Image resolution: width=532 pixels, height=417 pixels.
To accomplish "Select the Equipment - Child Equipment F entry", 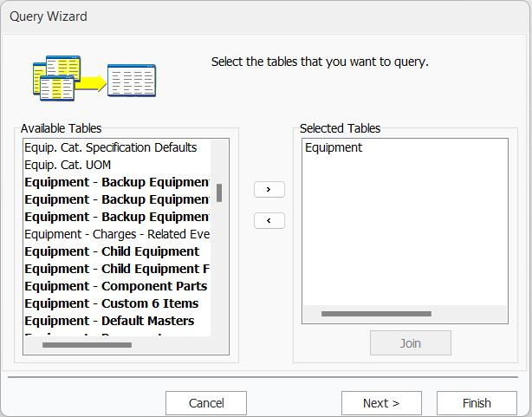I will pos(117,269).
